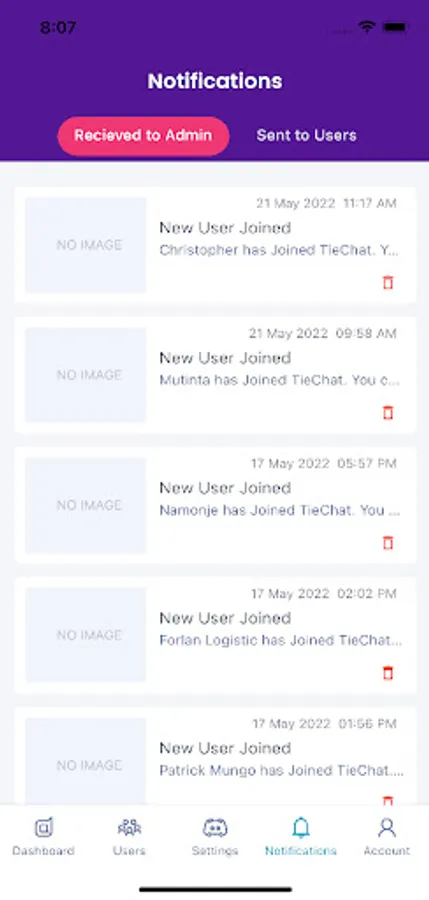The image size is (429, 900).
Task: Open the Settings icon in bottom bar
Action: pyautogui.click(x=215, y=827)
